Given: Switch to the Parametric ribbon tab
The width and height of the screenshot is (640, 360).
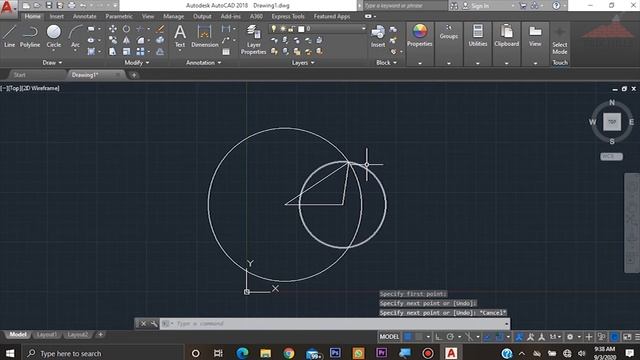Looking at the screenshot, I should 119,16.
